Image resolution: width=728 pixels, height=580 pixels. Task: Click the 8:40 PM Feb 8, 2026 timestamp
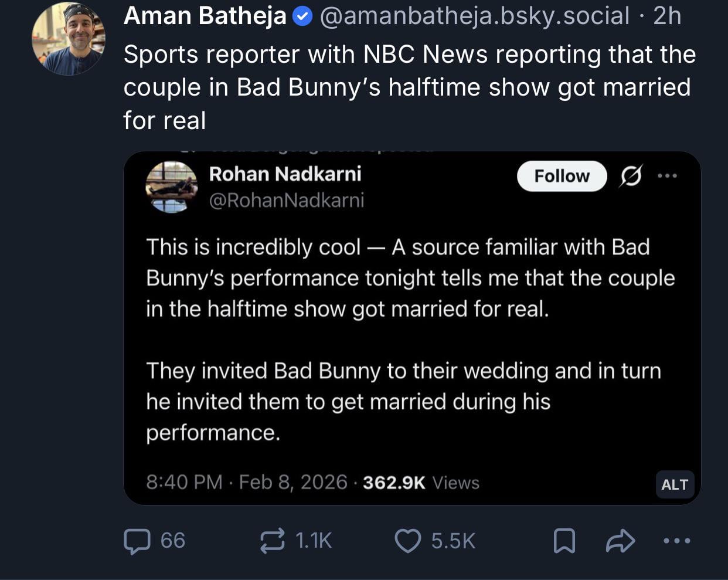247,482
